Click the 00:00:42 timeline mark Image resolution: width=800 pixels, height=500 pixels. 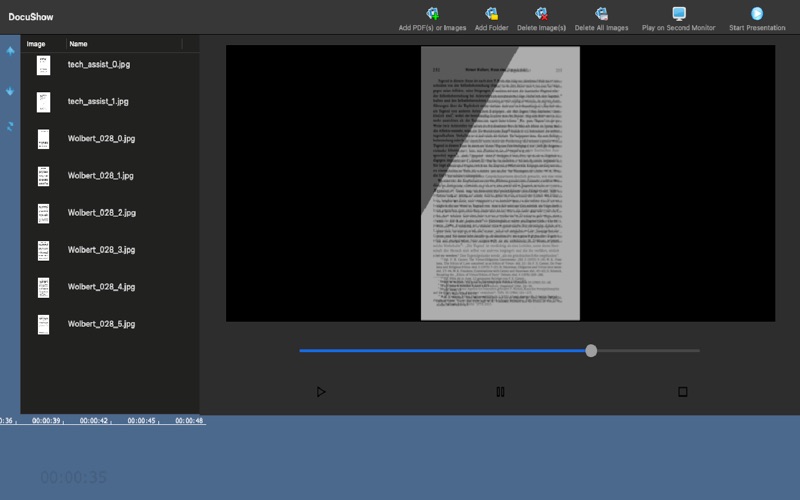94,421
